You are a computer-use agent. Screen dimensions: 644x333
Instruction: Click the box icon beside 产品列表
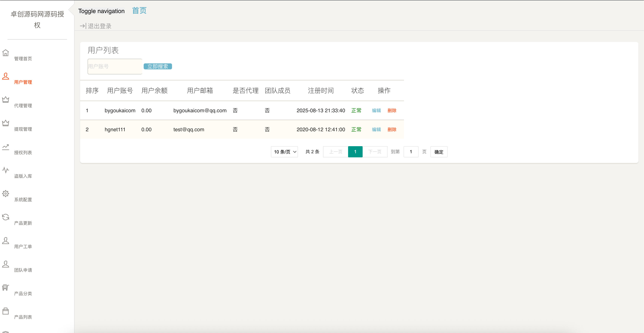click(x=6, y=311)
